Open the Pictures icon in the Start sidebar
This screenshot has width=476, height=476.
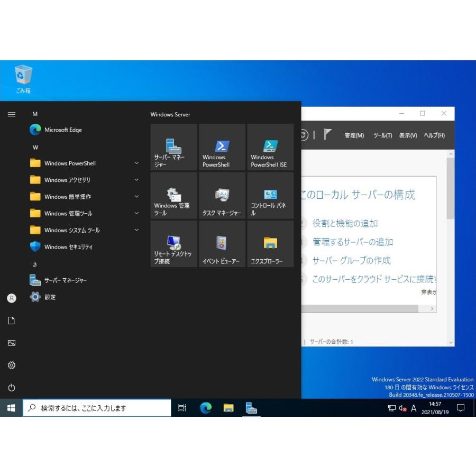[12, 343]
